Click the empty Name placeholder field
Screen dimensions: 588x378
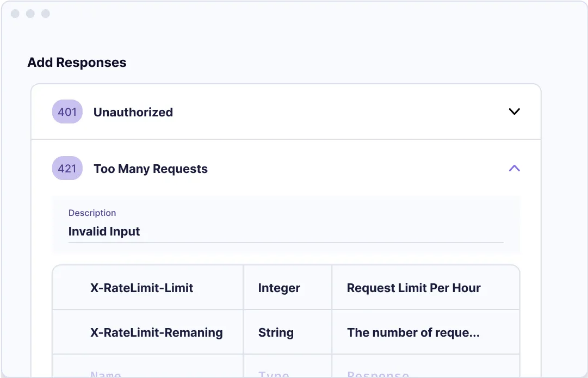pyautogui.click(x=106, y=374)
